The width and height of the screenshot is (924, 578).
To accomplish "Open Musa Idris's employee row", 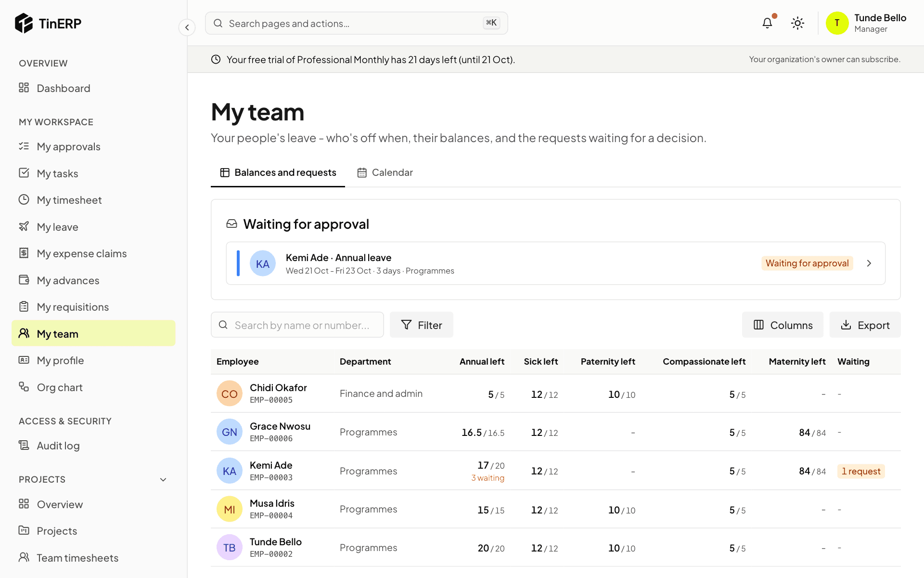I will click(556, 509).
